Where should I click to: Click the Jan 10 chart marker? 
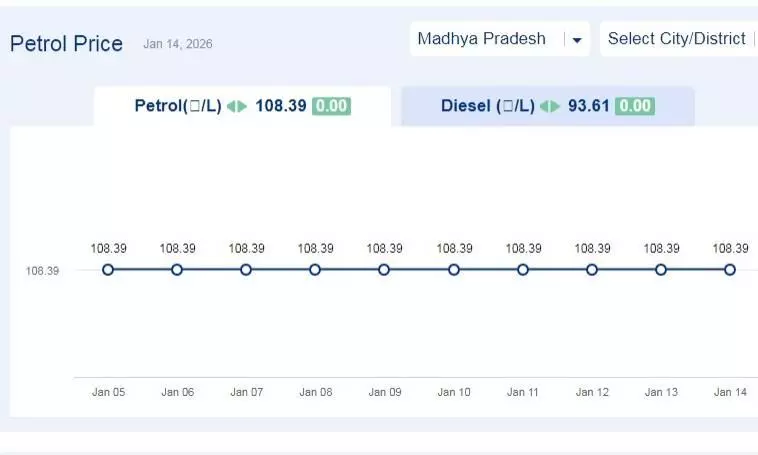pos(454,269)
